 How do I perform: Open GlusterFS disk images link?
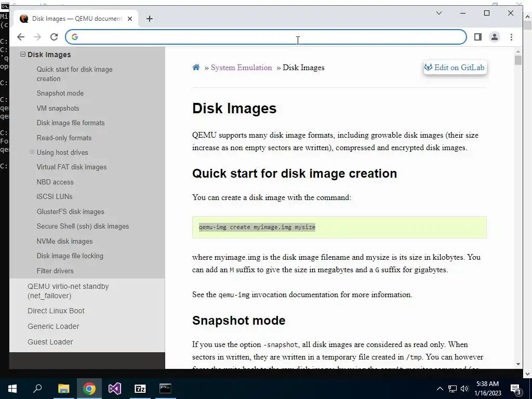tap(70, 212)
